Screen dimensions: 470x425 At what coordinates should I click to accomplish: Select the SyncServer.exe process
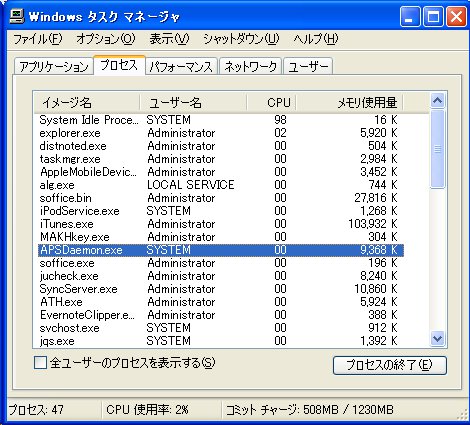[x=221, y=289]
